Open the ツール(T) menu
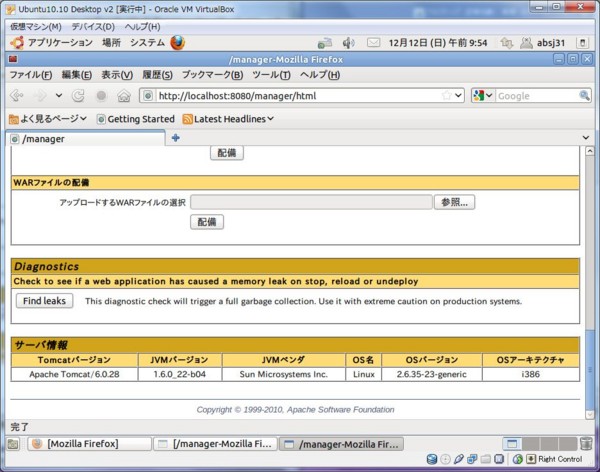Screen dimensions: 600x472 point(271,75)
